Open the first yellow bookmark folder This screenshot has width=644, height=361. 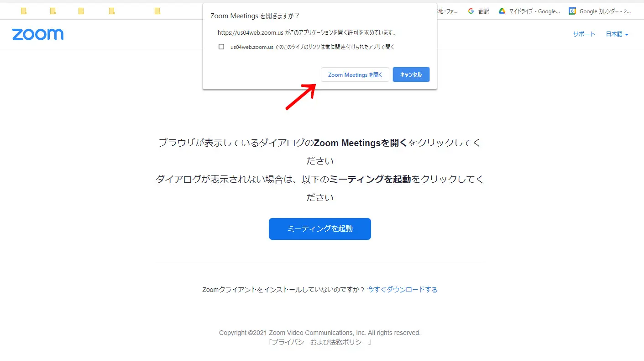(24, 11)
